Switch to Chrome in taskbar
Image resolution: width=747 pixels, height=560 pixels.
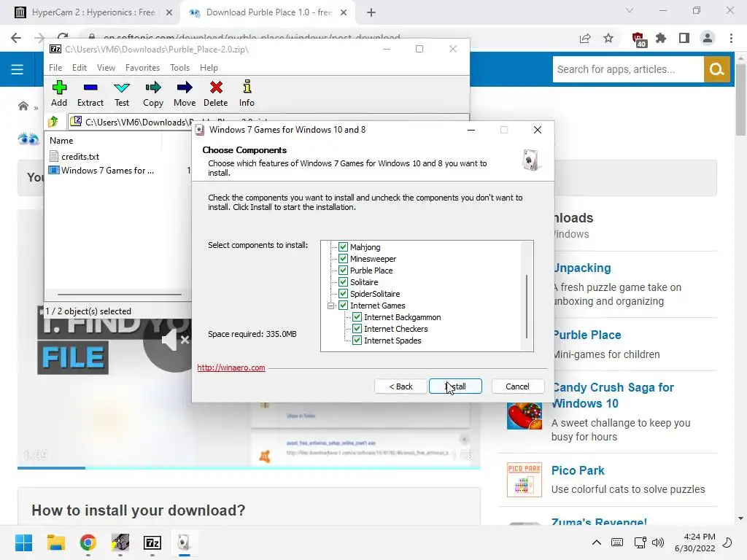88,542
